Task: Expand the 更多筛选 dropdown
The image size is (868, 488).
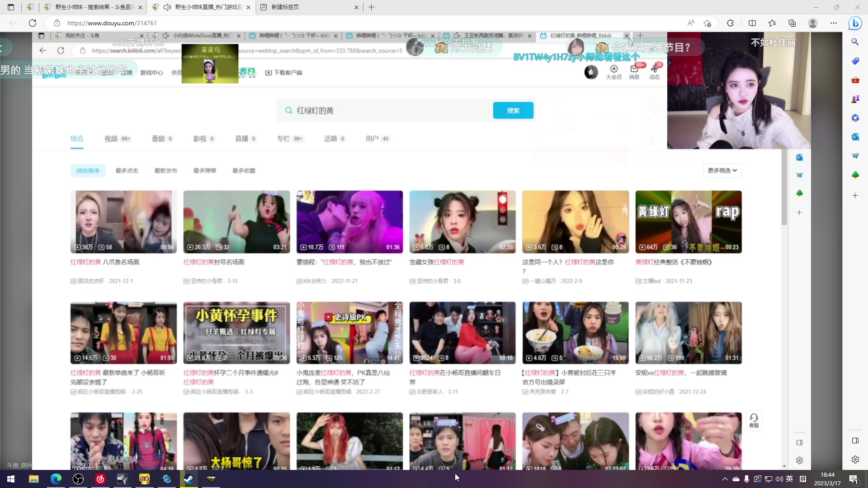Action: 722,170
